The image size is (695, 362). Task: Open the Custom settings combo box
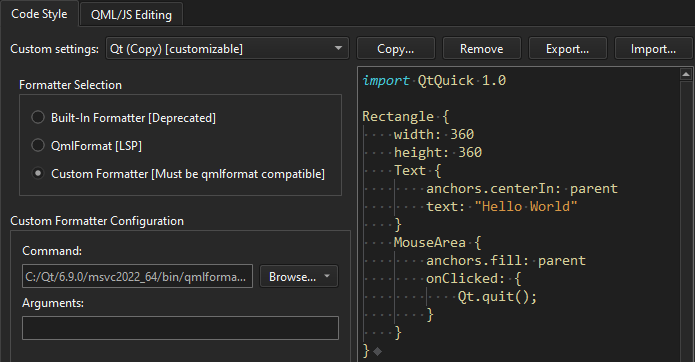227,49
